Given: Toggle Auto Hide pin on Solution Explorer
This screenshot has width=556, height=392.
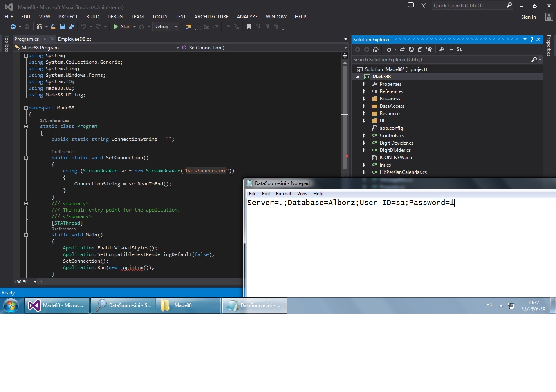Looking at the screenshot, I should point(531,39).
